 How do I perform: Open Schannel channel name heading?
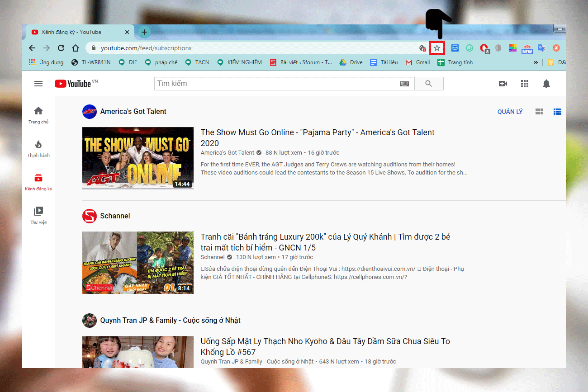pyautogui.click(x=115, y=216)
